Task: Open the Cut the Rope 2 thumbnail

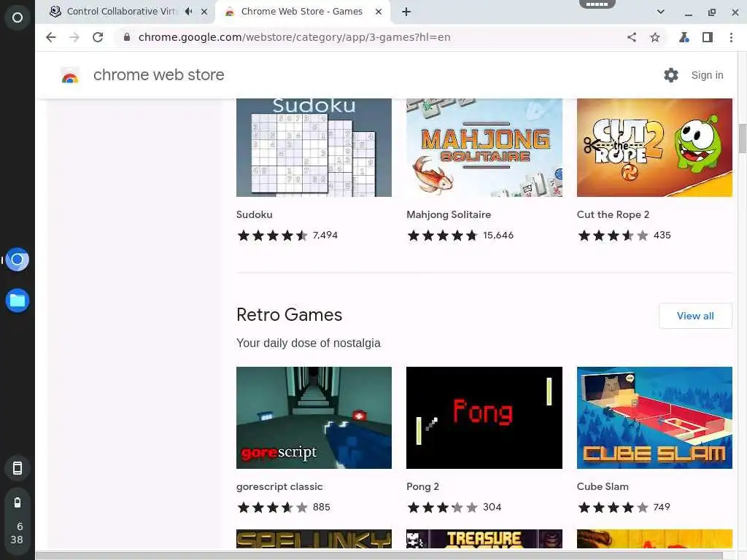Action: [x=654, y=147]
